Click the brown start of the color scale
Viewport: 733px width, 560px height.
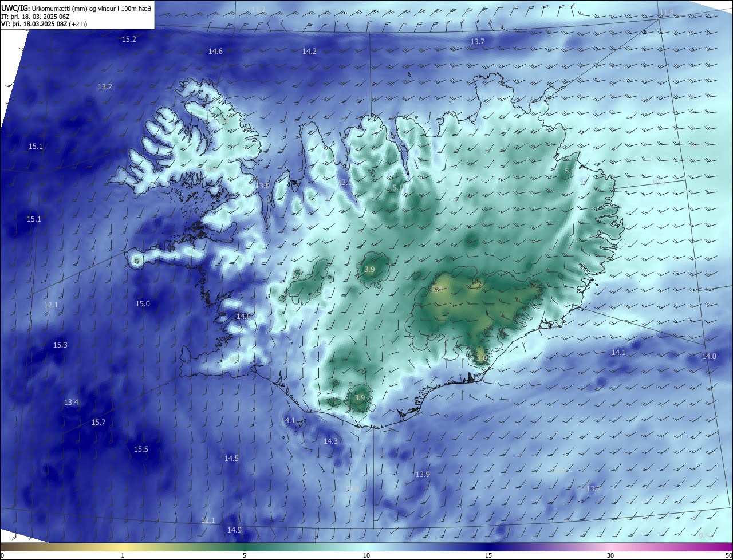click(x=7, y=547)
